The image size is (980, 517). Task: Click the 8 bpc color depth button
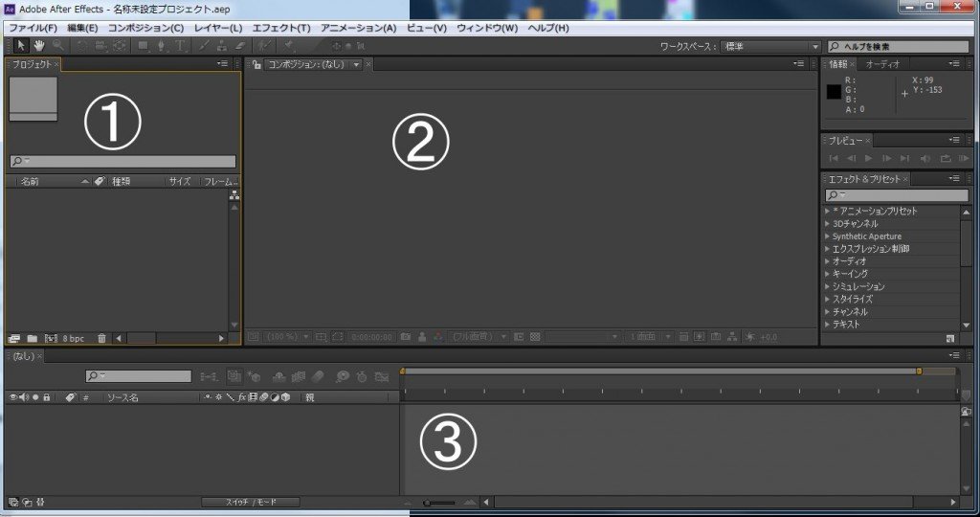click(73, 338)
